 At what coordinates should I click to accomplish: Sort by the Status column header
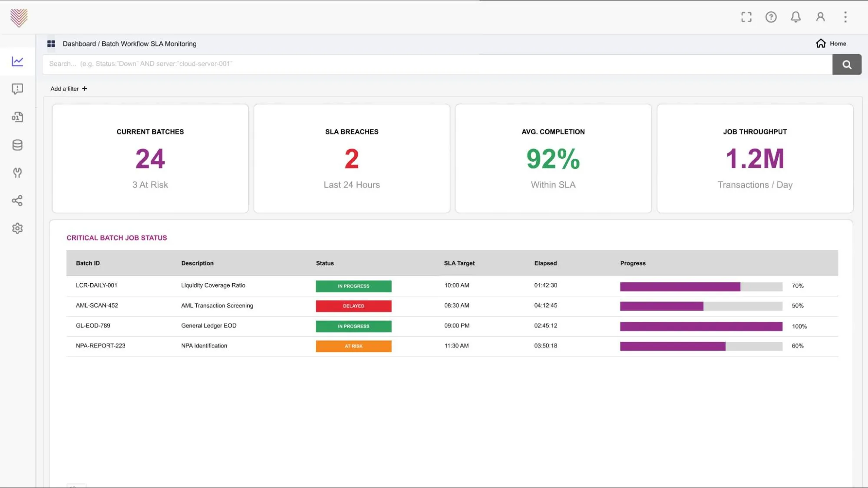pos(325,263)
